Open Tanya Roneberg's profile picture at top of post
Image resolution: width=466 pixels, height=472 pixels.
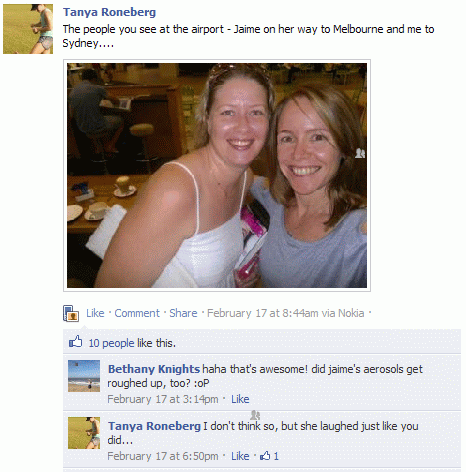pos(28,29)
